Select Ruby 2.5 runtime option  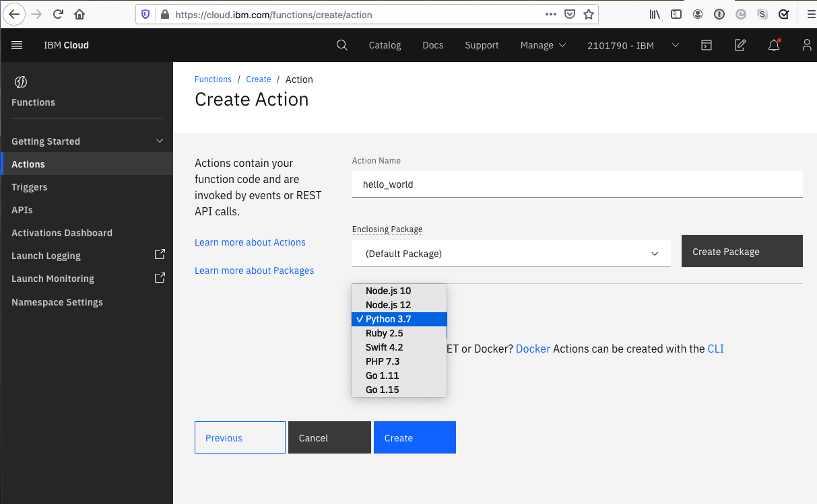click(x=399, y=333)
